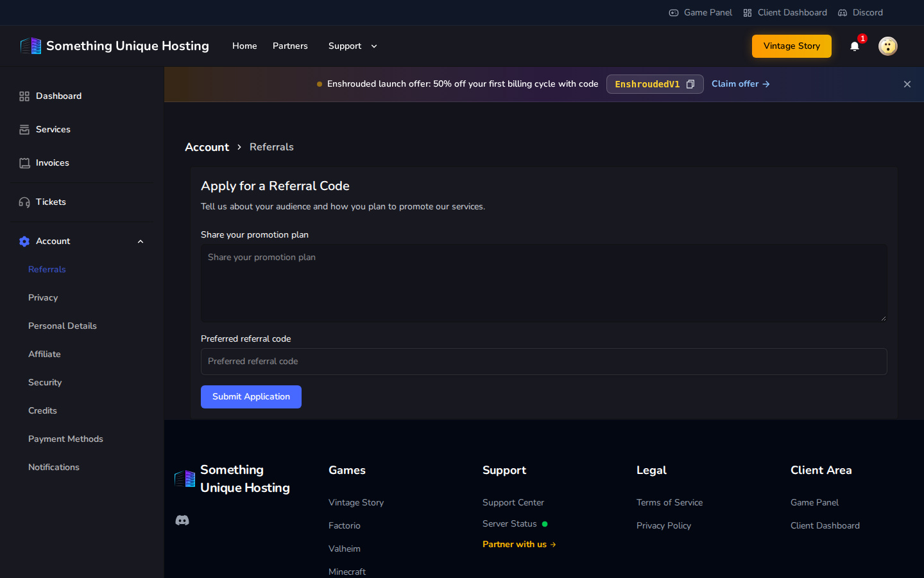The image size is (924, 578).
Task: Go to Invoices in the sidebar
Action: (x=82, y=163)
